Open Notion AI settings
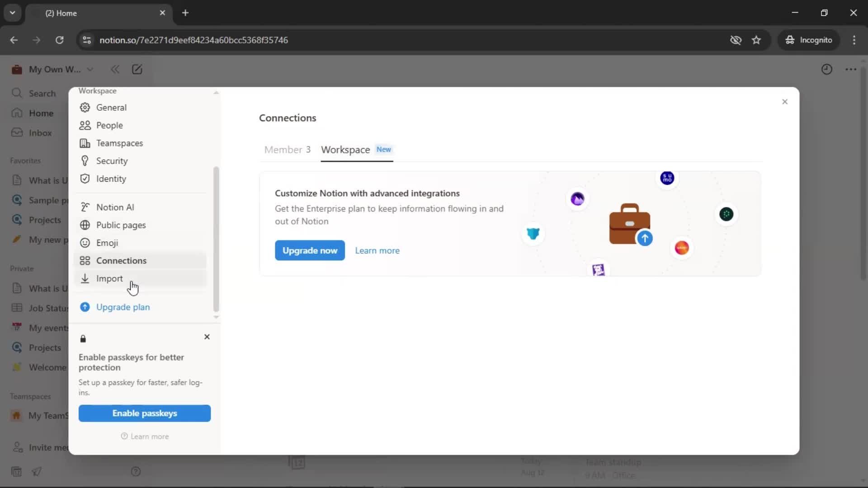Screen dimensions: 868x488 140,207
